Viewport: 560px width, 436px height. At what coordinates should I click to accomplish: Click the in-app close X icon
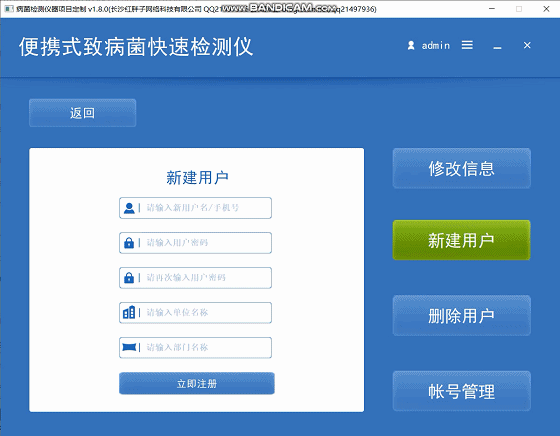527,45
